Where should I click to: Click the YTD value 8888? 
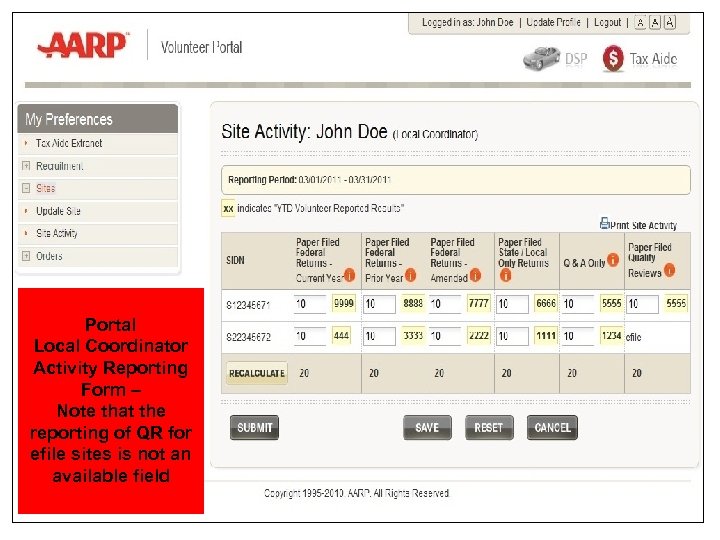(412, 303)
